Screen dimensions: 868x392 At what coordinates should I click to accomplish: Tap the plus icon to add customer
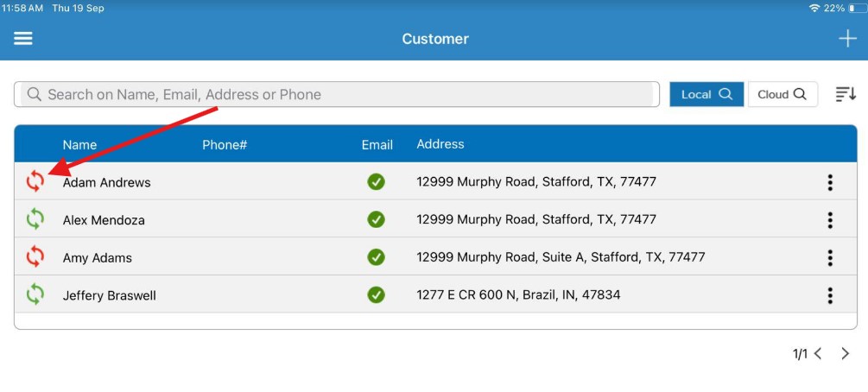[847, 39]
